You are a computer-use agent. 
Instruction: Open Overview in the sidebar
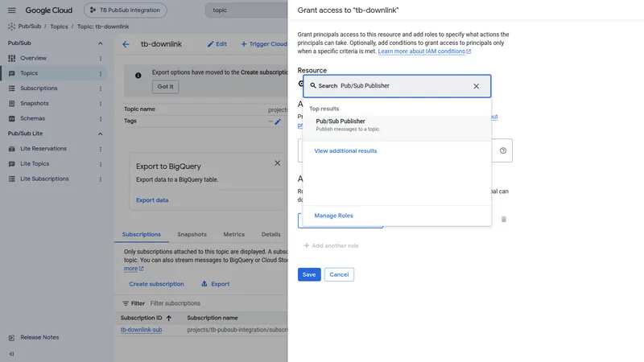tap(33, 58)
